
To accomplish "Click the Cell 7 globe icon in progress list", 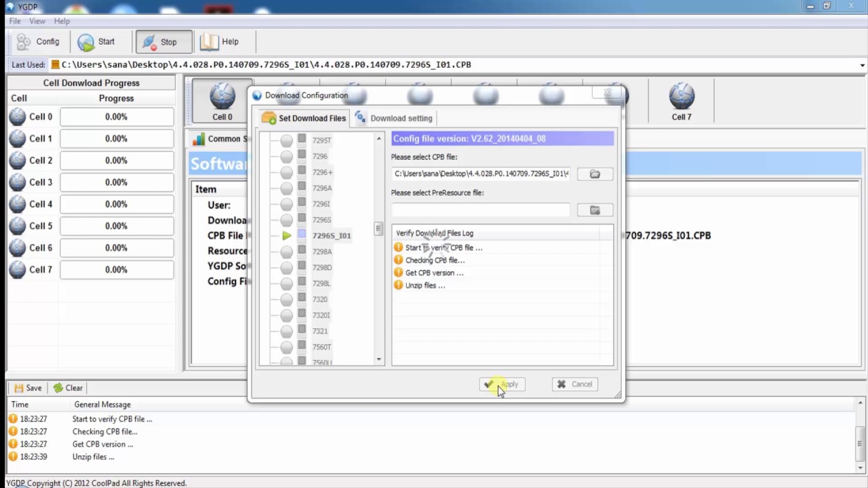I will [18, 269].
